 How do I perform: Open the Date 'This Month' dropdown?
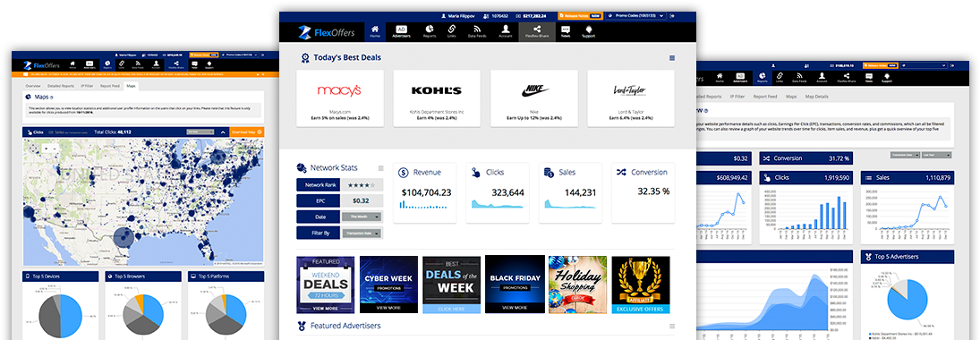point(362,217)
